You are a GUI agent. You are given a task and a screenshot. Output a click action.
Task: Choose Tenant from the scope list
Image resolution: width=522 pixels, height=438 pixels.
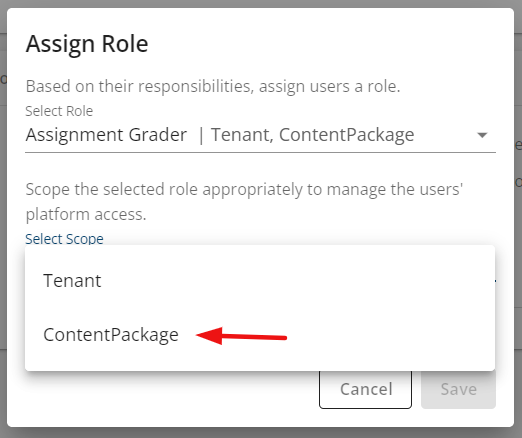point(260,281)
